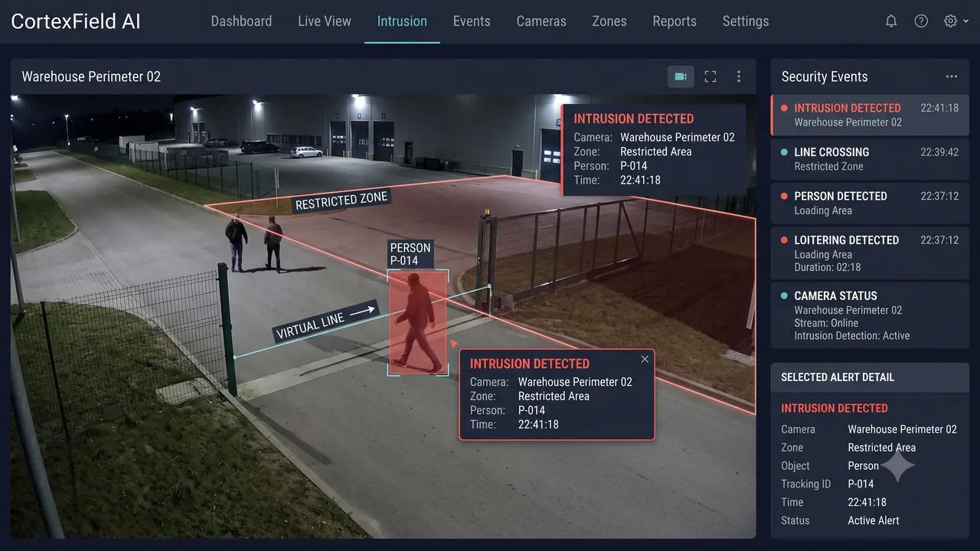Click the red dot of Loitering Detected
Screen dimensions: 980x551
(784, 240)
